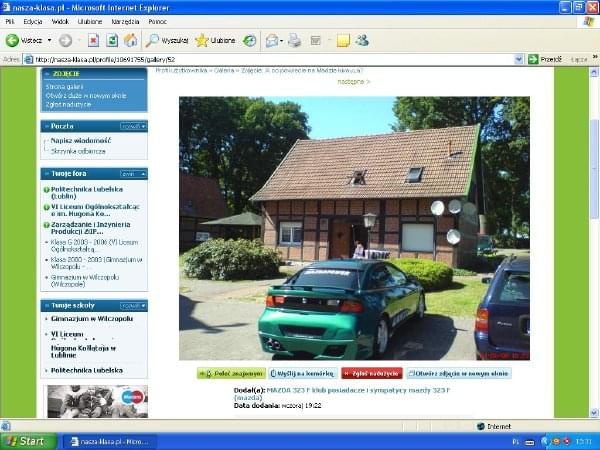Click the History icon in toolbar
Screen dimensions: 600x450
pyautogui.click(x=250, y=41)
